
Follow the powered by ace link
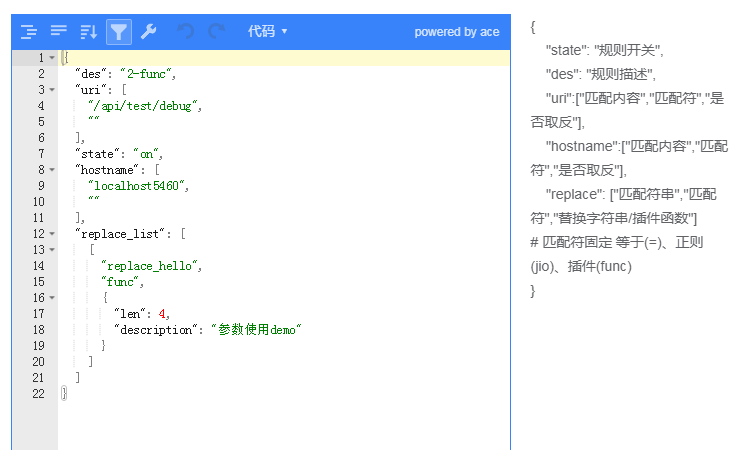(457, 32)
